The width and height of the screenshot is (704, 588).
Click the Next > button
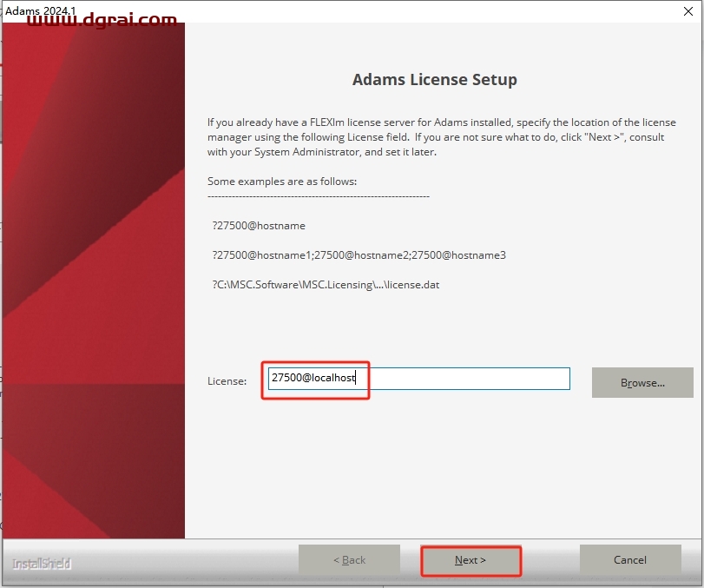tap(470, 560)
